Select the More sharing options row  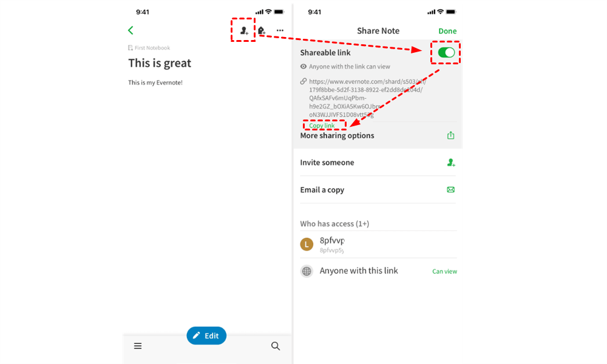tap(378, 136)
